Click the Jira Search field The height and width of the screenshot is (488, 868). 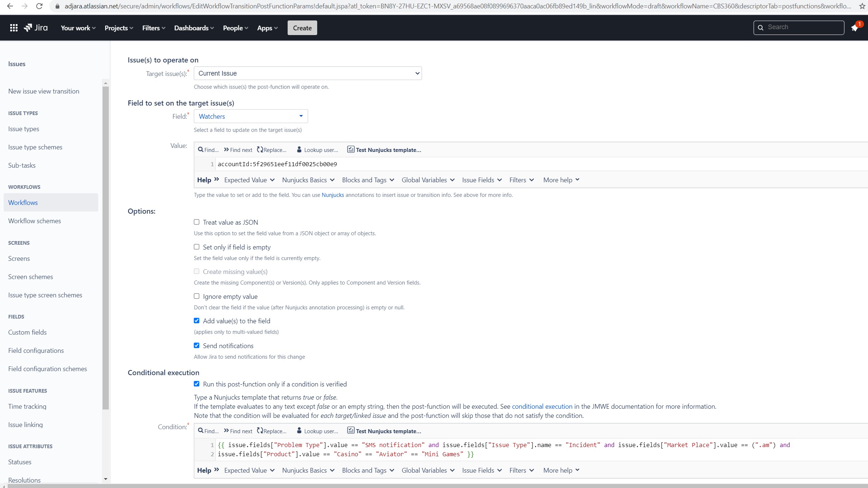click(799, 27)
